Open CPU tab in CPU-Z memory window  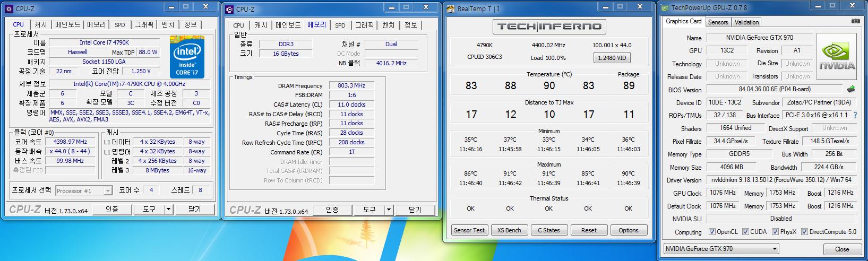tap(238, 25)
